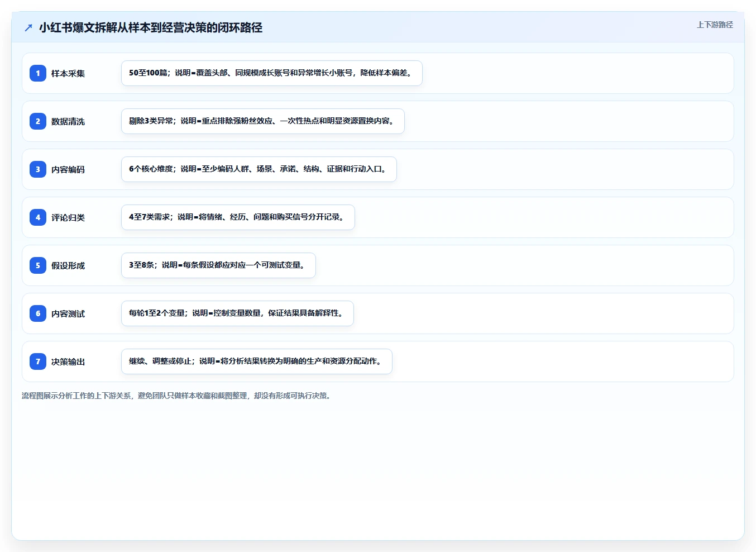Click the step 3 number badge
This screenshot has width=756, height=552.
[x=38, y=169]
